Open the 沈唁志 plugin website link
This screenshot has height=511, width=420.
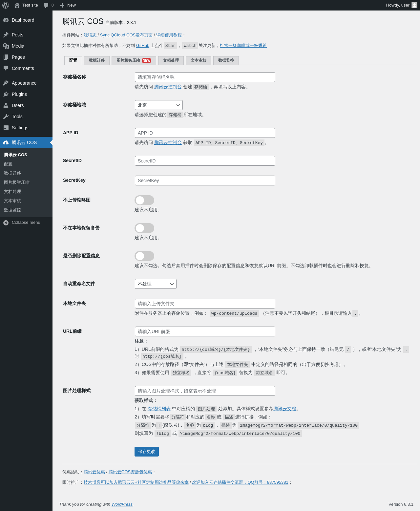90,35
